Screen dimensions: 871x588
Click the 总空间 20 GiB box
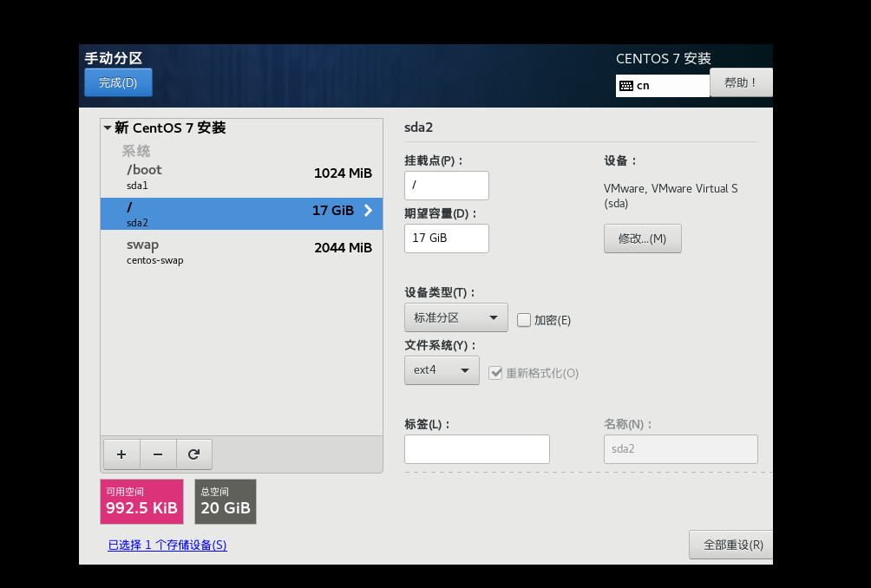click(x=226, y=501)
